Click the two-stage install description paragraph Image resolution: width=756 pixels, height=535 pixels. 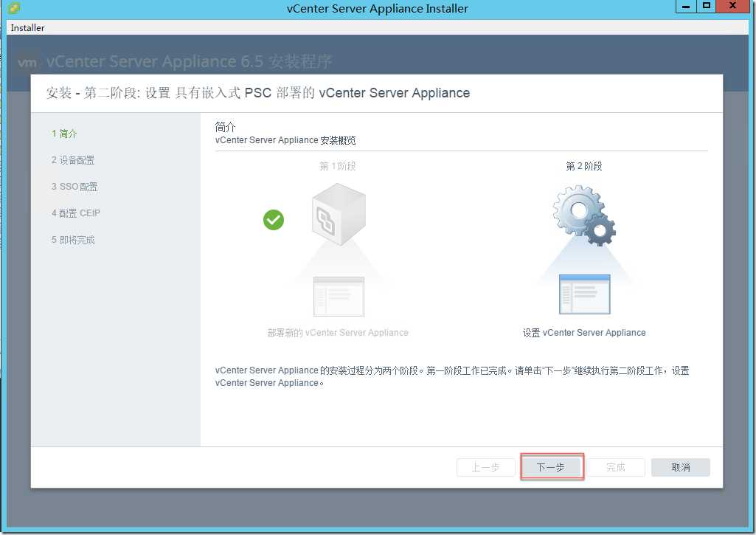coord(452,376)
